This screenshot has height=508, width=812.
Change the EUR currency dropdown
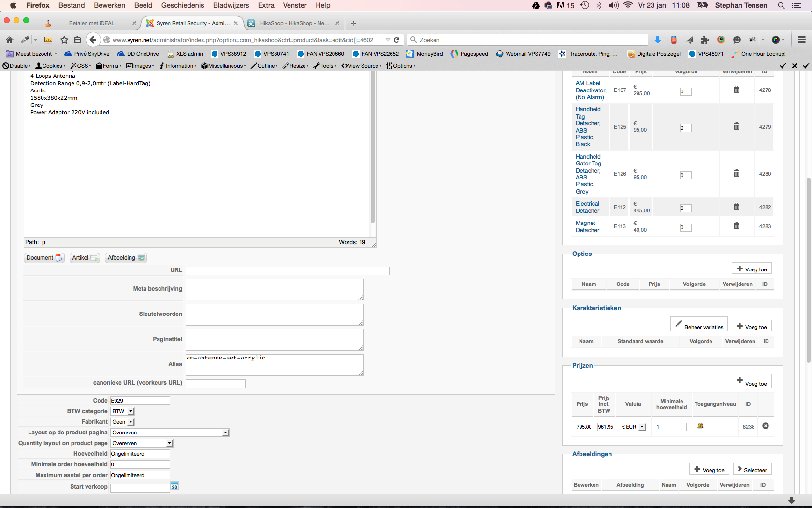(x=633, y=427)
